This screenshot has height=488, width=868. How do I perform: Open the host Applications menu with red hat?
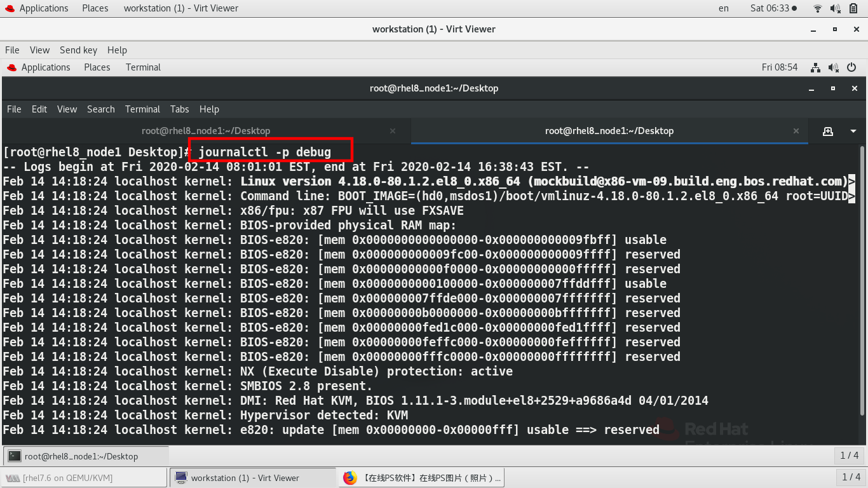[36, 8]
